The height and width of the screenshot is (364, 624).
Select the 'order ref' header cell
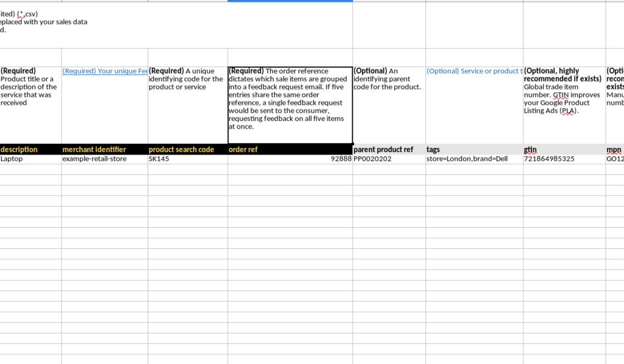289,150
